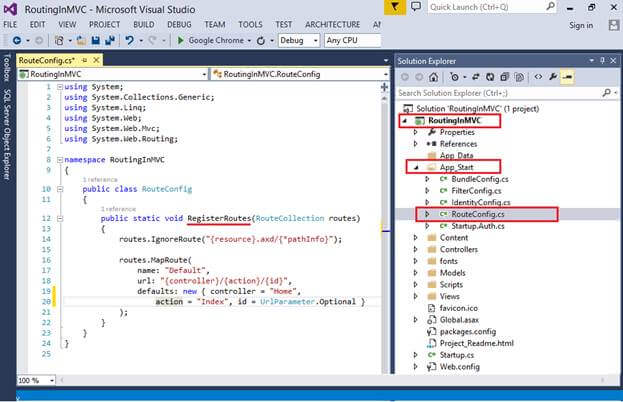Screen dimensions: 623x402
Task: Open Properties with the wrench icon
Action: pyautogui.click(x=553, y=77)
